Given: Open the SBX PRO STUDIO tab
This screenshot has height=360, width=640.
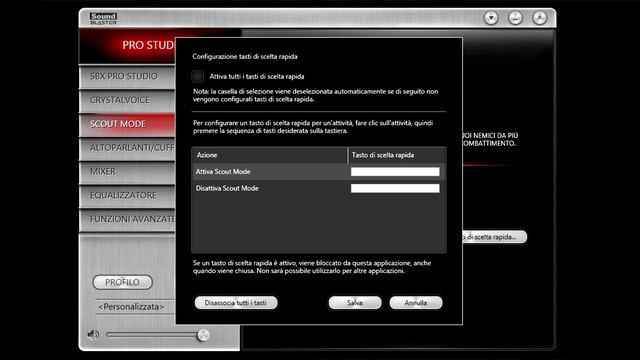Looking at the screenshot, I should (127, 76).
